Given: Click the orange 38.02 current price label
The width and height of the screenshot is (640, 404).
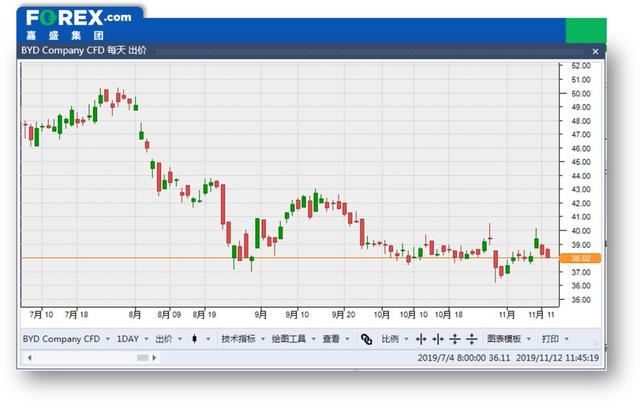Looking at the screenshot, I should [x=580, y=258].
